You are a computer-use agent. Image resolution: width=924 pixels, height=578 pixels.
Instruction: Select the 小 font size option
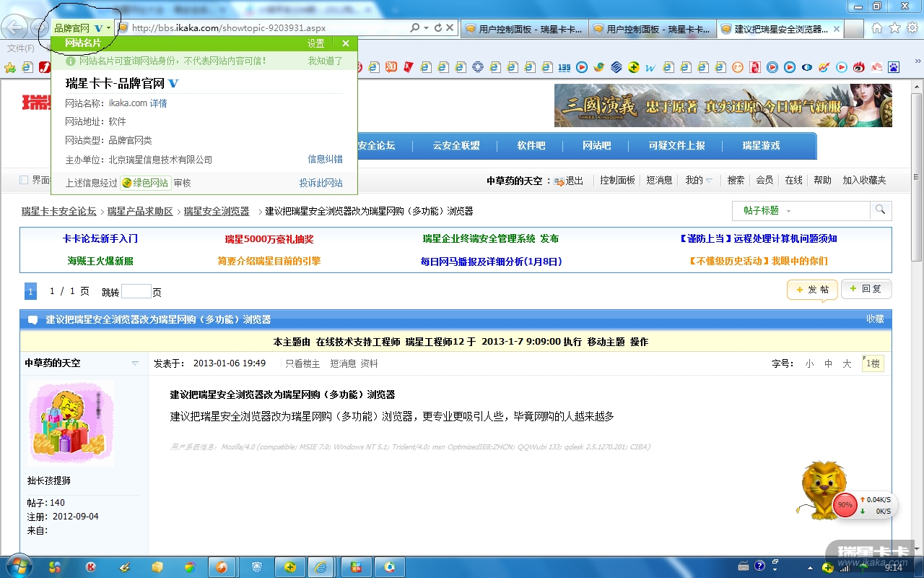click(809, 364)
